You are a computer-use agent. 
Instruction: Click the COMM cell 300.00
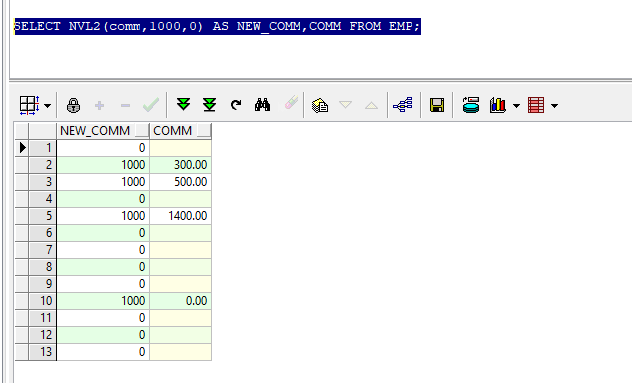click(180, 165)
